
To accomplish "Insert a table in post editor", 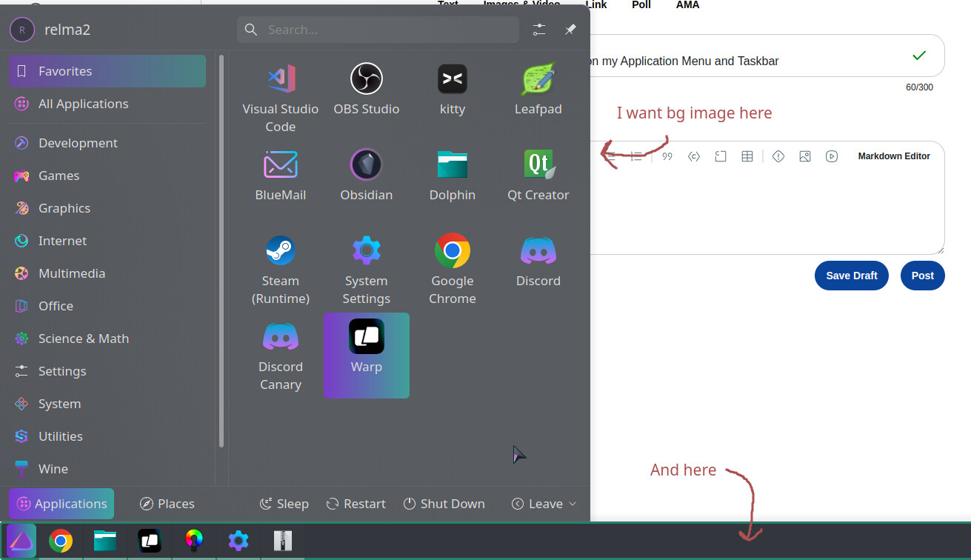I will (747, 156).
